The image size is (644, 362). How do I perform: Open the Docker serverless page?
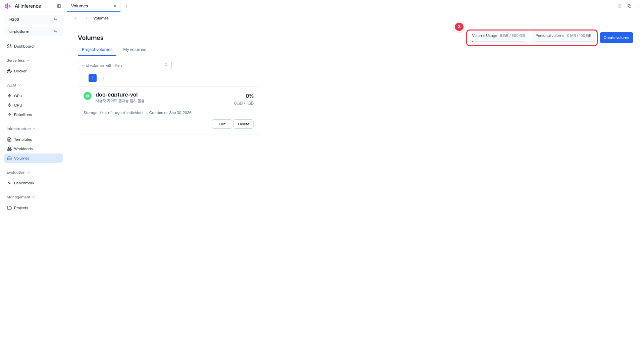33,71
